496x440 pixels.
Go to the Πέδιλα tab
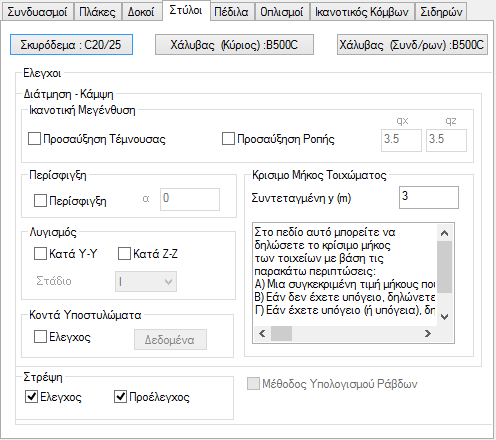[x=231, y=12]
